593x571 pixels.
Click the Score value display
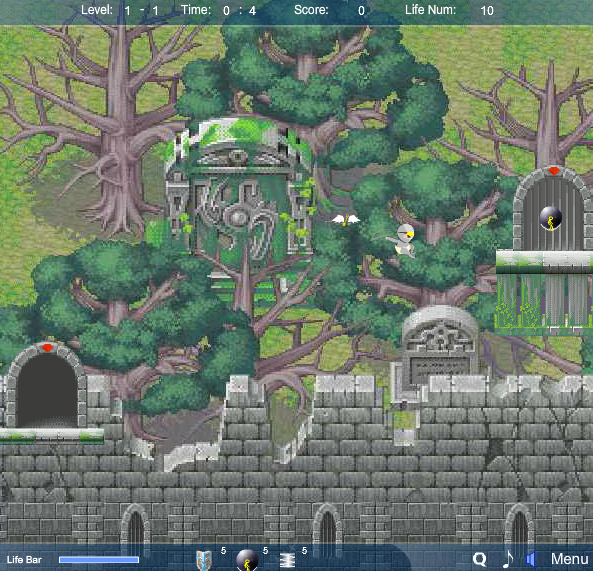click(x=362, y=11)
